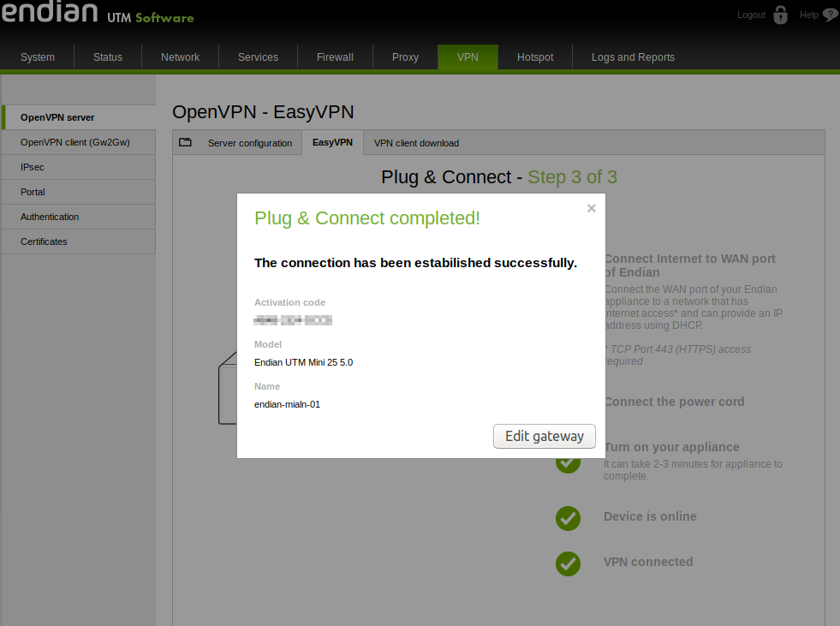Click the TCP Port 443 (HTTPS) note
The width and height of the screenshot is (840, 626).
point(678,355)
